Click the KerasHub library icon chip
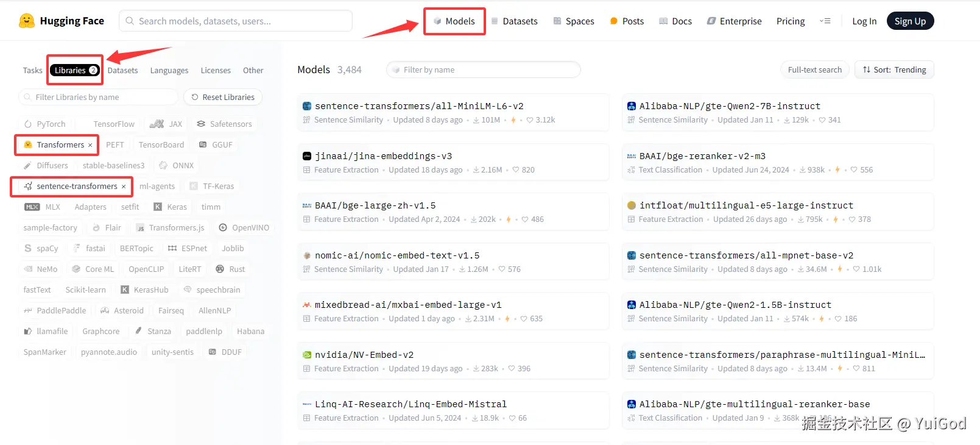 [x=144, y=290]
